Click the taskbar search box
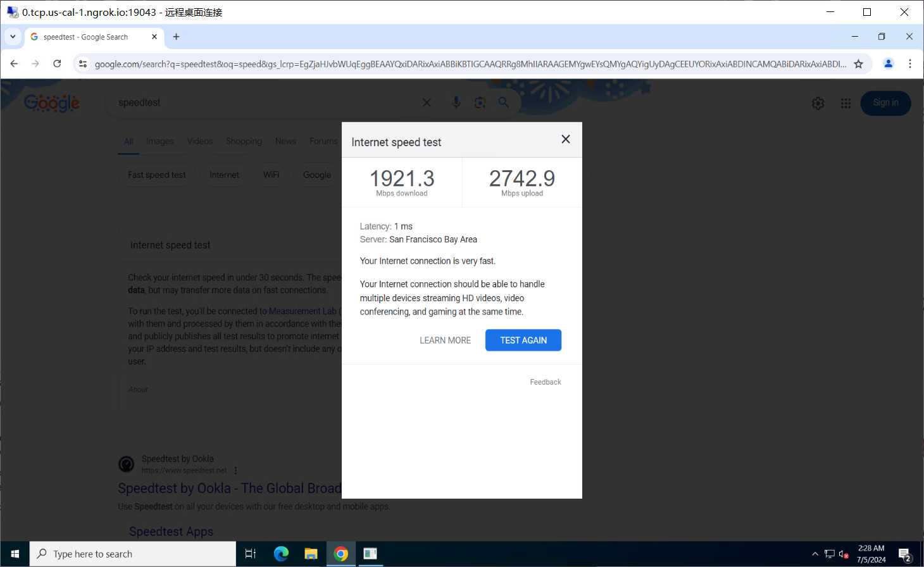 [133, 554]
